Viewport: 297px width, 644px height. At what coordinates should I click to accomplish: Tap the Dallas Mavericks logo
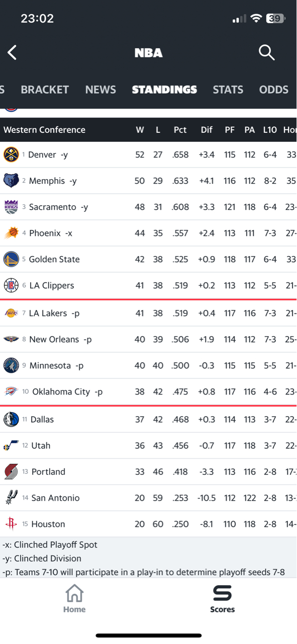(11, 419)
